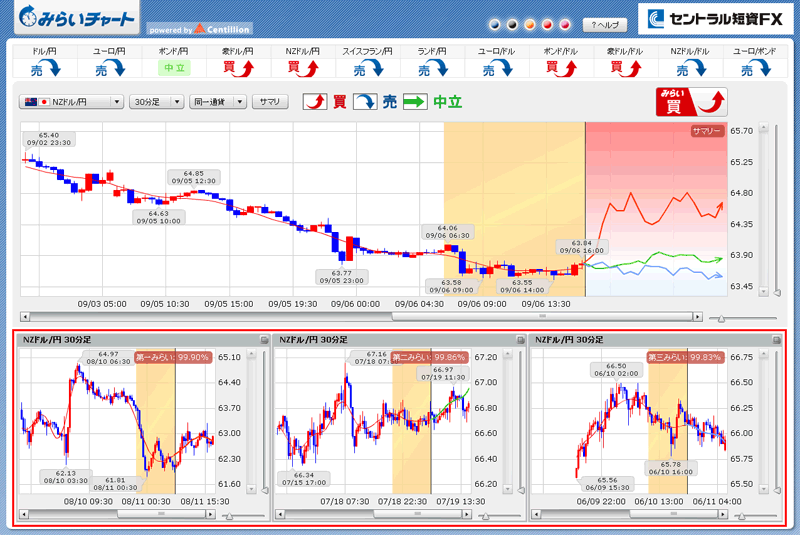This screenshot has width=800, height=535.
Task: Open the ヘルプ help button
Action: [x=605, y=25]
